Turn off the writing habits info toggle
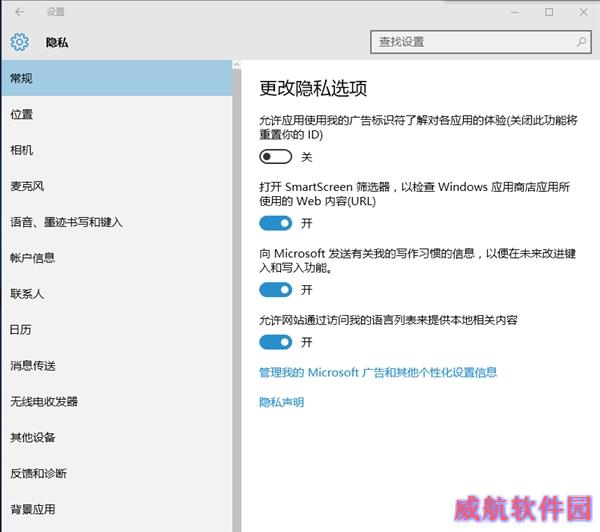 click(276, 290)
